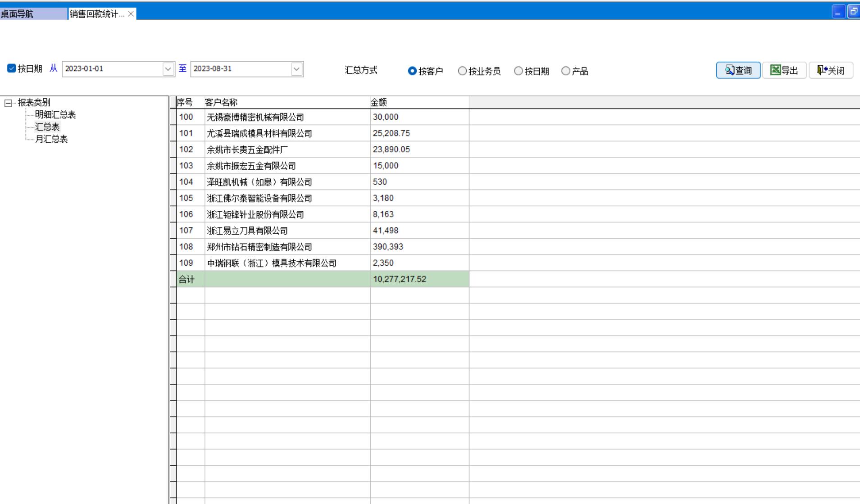Click the window restore icon

pyautogui.click(x=853, y=12)
